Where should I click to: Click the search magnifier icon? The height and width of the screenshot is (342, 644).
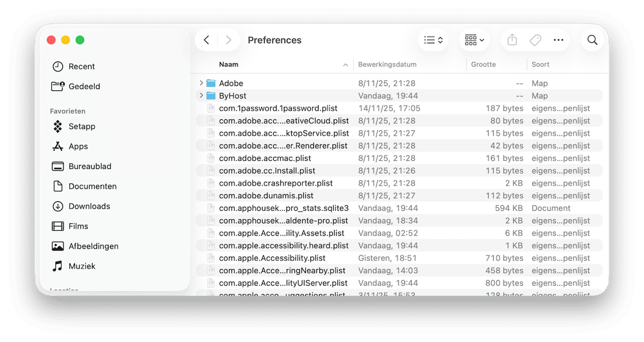(592, 40)
